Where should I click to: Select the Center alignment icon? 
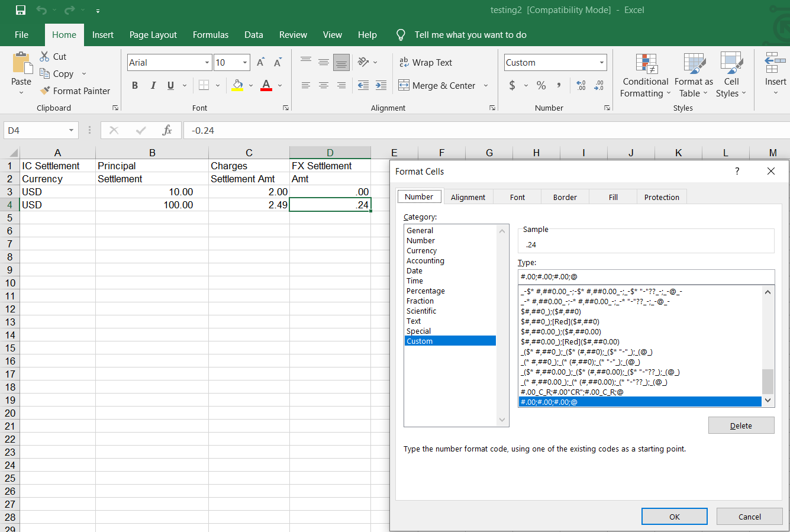pos(323,85)
